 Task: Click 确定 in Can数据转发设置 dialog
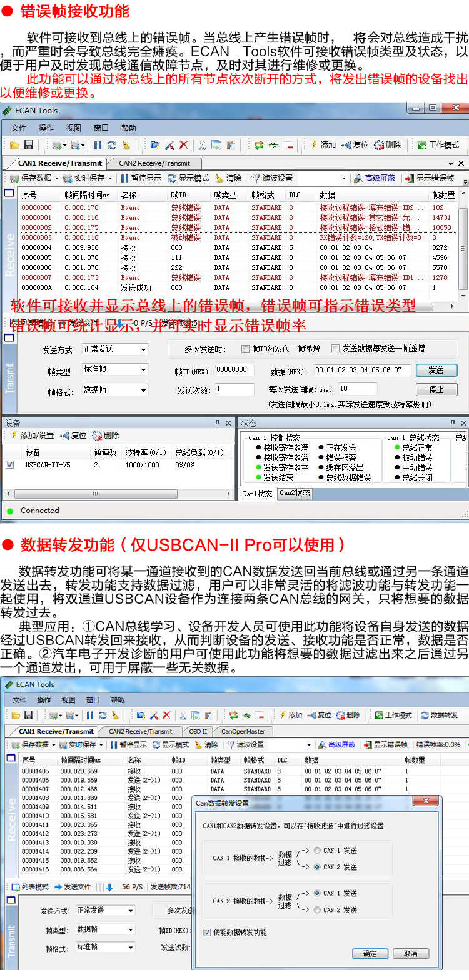[x=370, y=953]
